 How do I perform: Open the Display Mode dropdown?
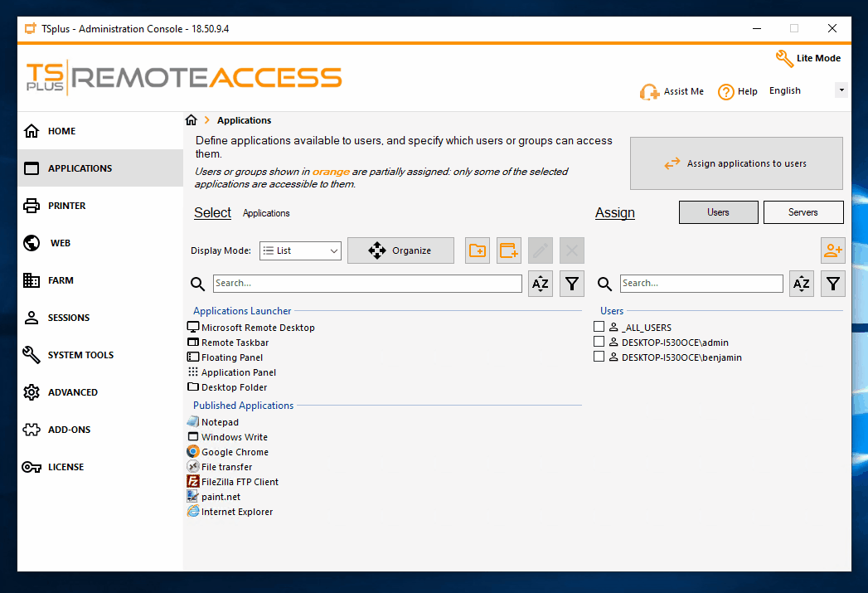coord(300,250)
